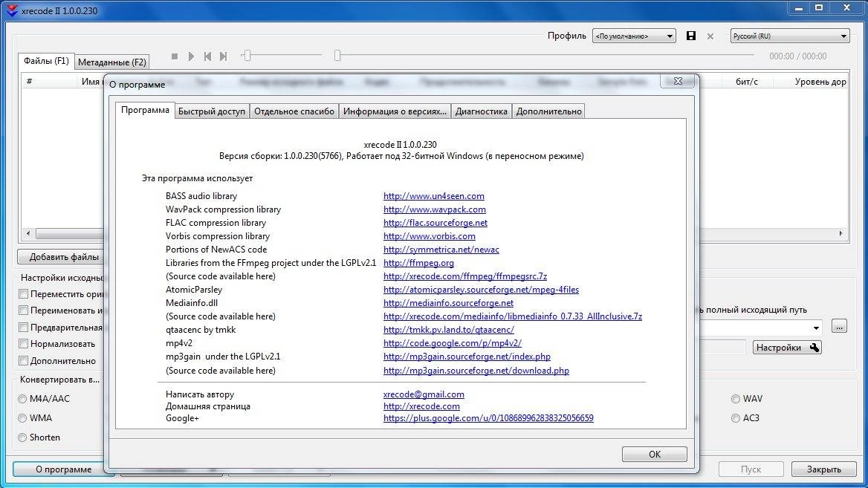Click the Закрыть button
The height and width of the screenshot is (488, 868).
point(823,469)
